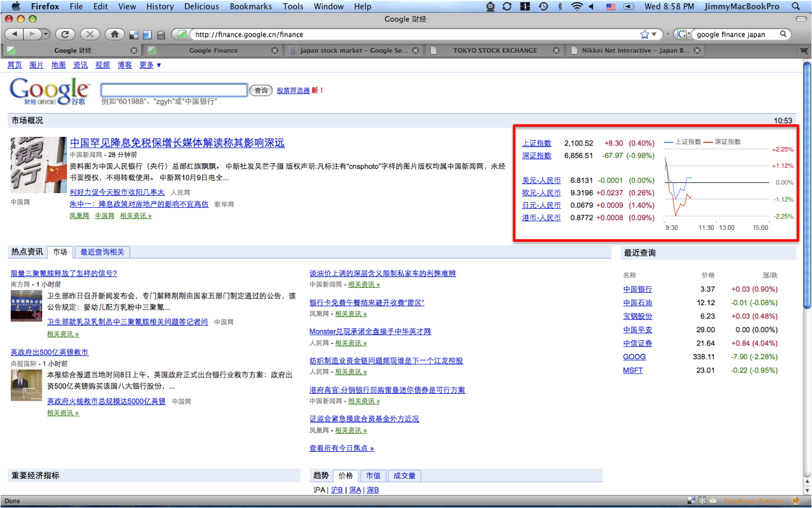Click the Forward arrow navigation button
This screenshot has width=812, height=508.
coord(32,34)
